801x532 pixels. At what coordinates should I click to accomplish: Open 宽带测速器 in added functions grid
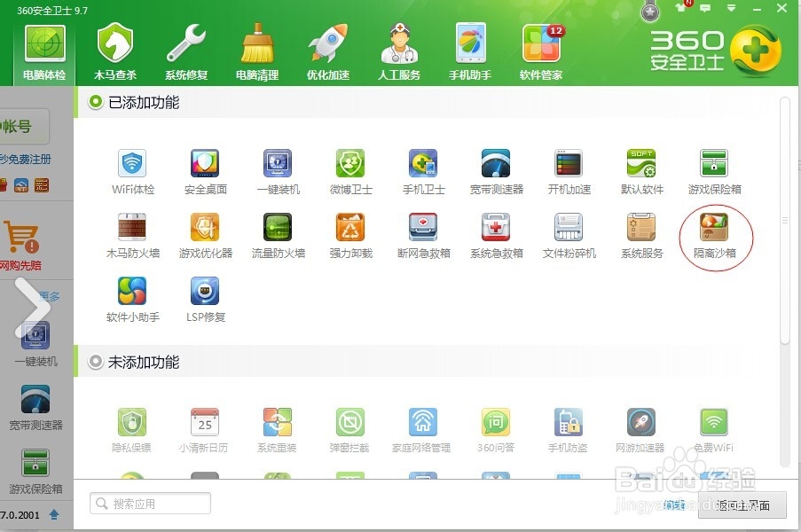pyautogui.click(x=496, y=171)
